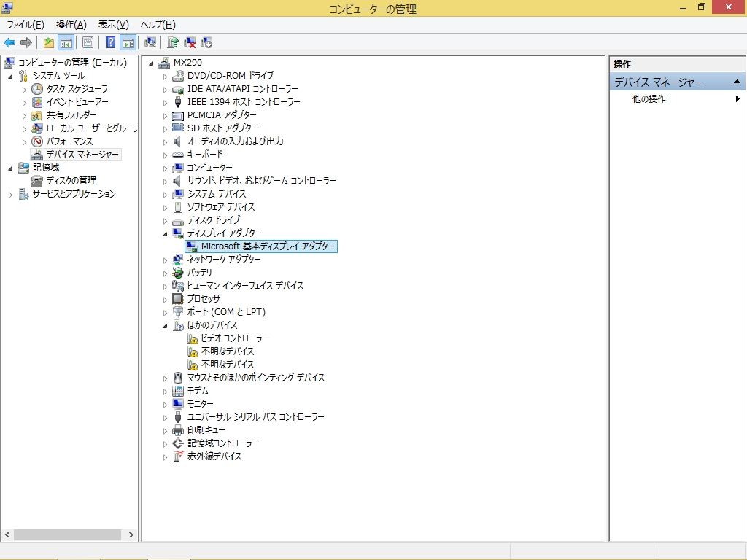The height and width of the screenshot is (560, 747).
Task: Open the 操作(A) menu
Action: click(x=71, y=25)
